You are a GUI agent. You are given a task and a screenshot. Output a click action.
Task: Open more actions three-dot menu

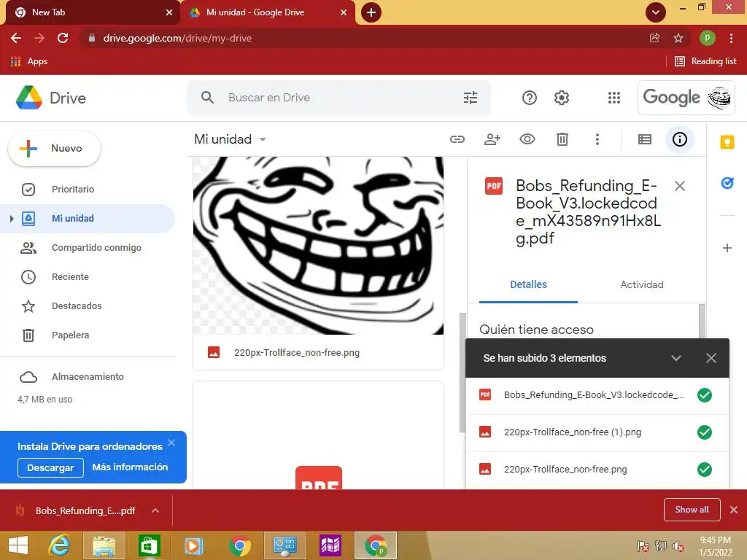pyautogui.click(x=597, y=139)
